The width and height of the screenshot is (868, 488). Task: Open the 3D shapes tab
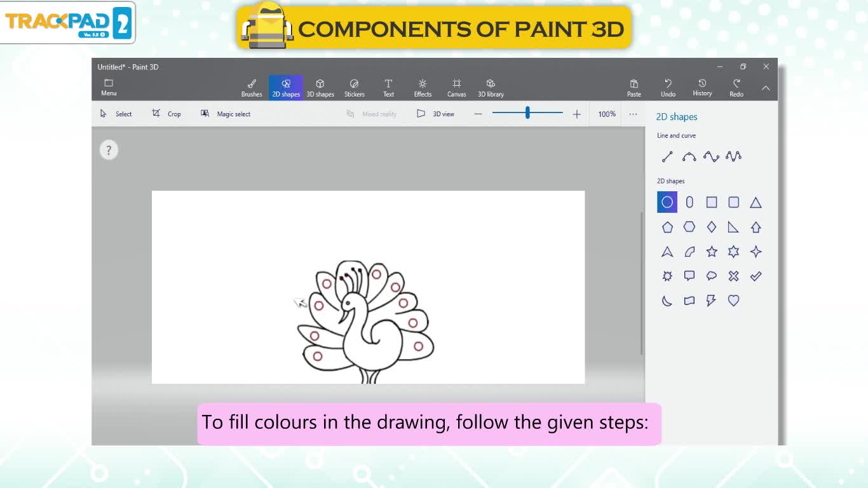pyautogui.click(x=320, y=88)
